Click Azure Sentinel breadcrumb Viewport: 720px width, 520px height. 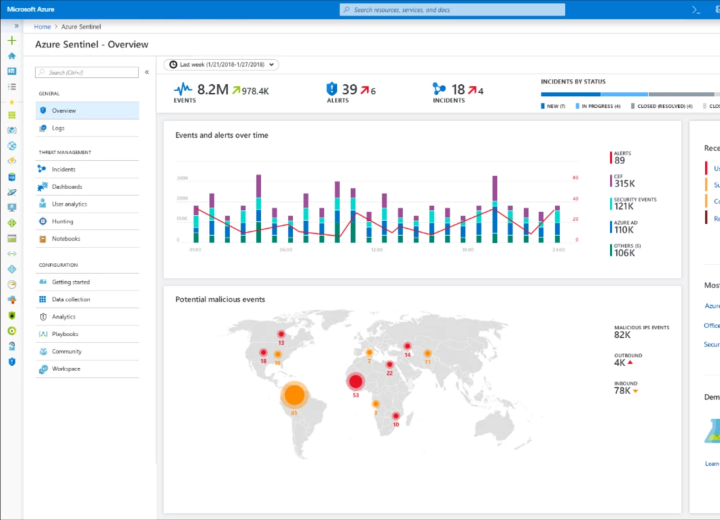tap(81, 27)
